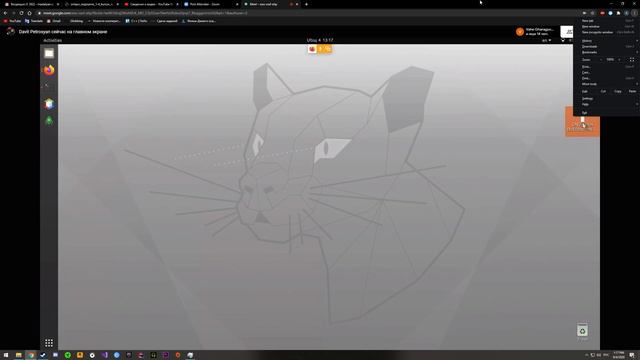Open Chrome from the Windows taskbar
The image size is (640, 360).
click(31, 355)
